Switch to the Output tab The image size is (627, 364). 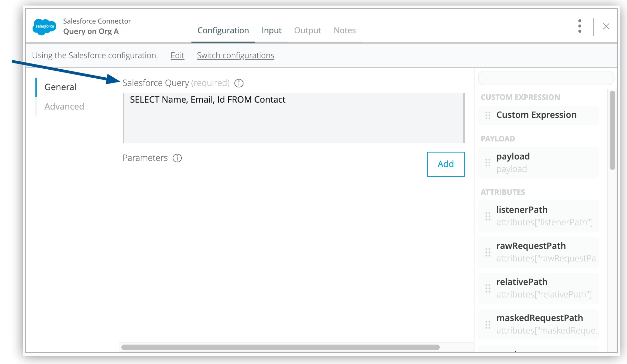307,30
